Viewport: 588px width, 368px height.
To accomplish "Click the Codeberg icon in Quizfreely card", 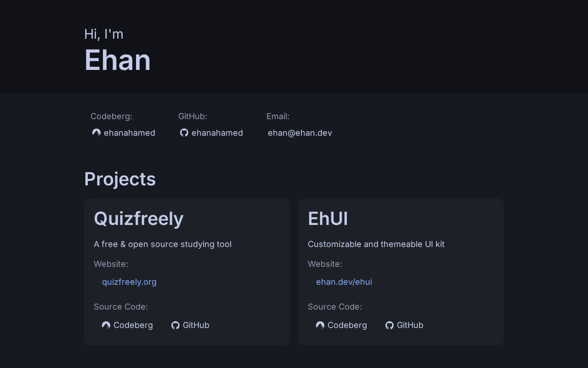I will (x=106, y=325).
